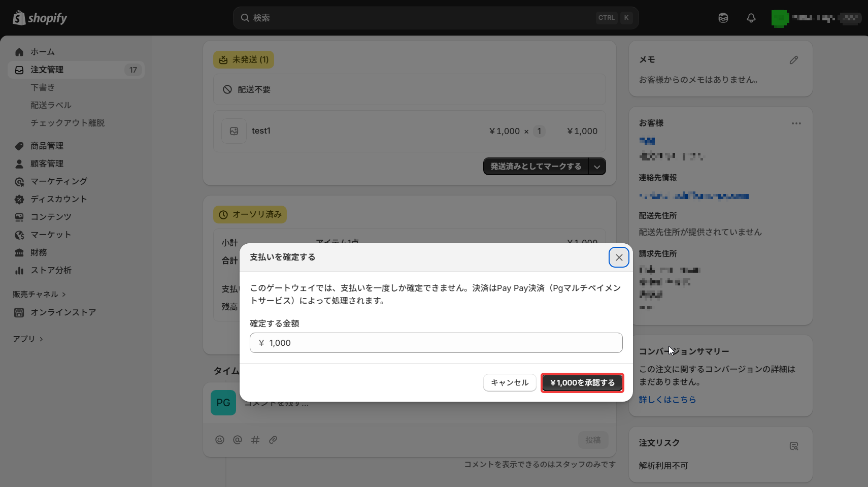Click the customers person icon

(x=19, y=164)
